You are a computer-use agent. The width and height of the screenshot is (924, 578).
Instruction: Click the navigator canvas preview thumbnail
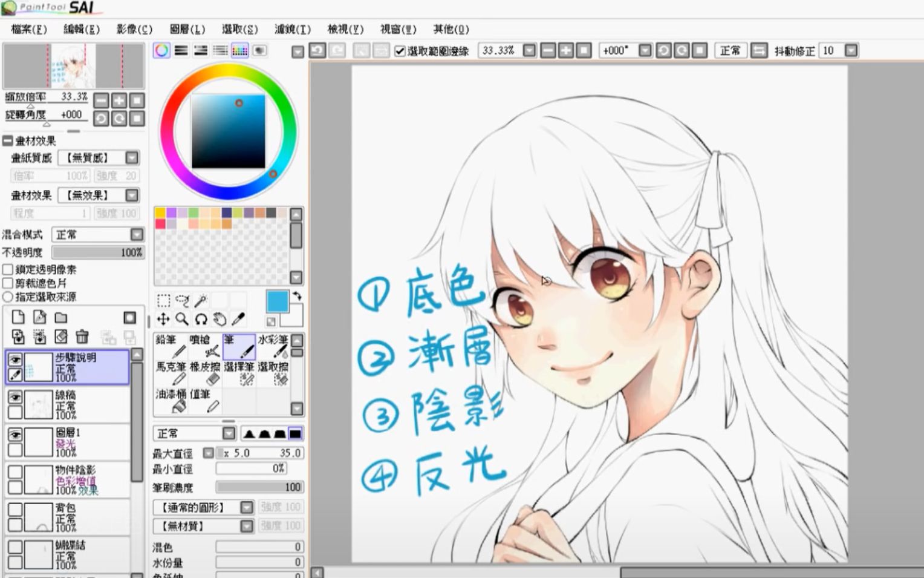[73, 66]
